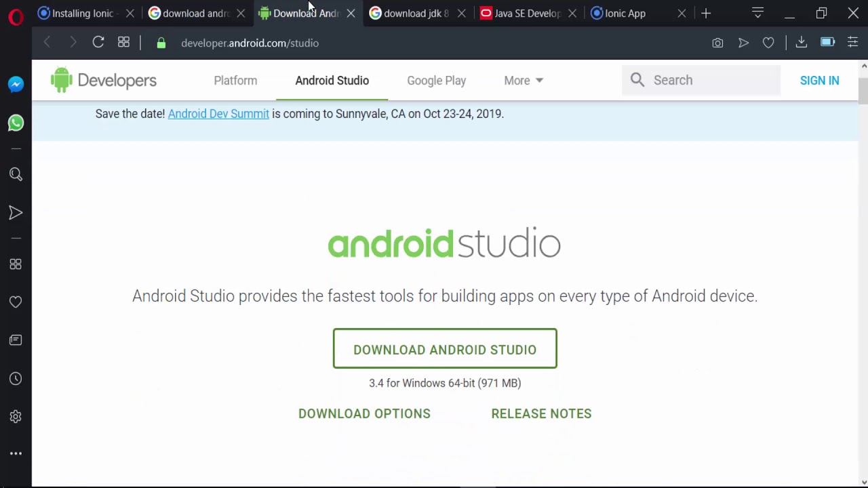Open personal news icon in sidebar
868x488 pixels.
16,340
